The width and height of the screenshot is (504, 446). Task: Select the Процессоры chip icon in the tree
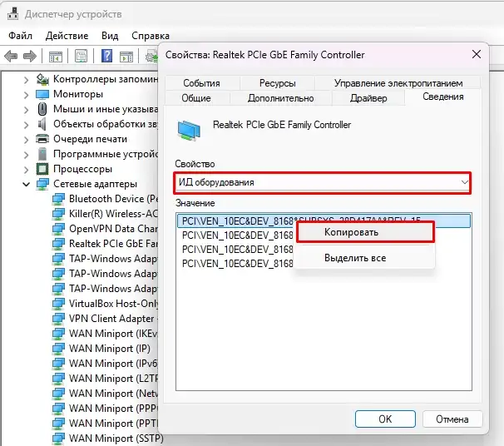click(x=42, y=169)
